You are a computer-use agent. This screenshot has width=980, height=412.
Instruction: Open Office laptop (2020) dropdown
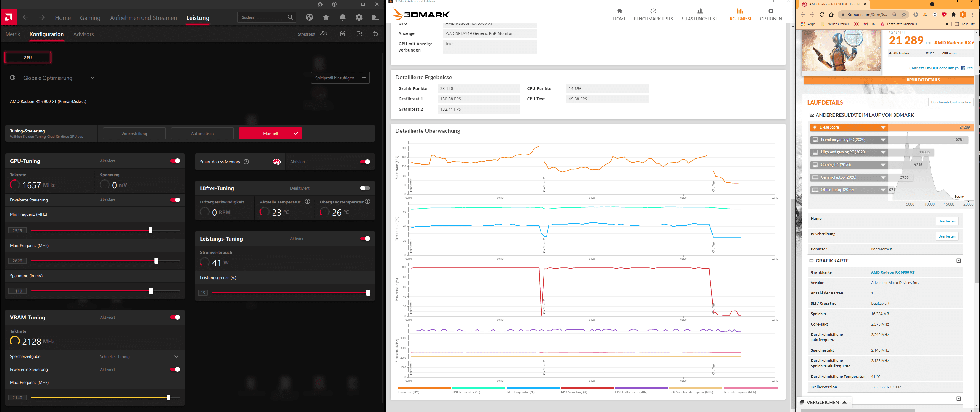click(883, 190)
